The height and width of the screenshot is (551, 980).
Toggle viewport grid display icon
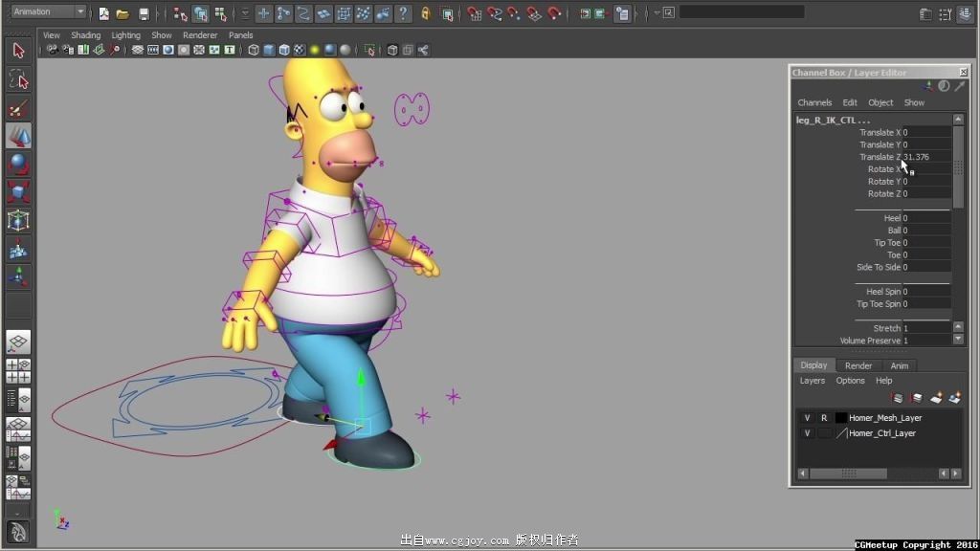pos(138,50)
